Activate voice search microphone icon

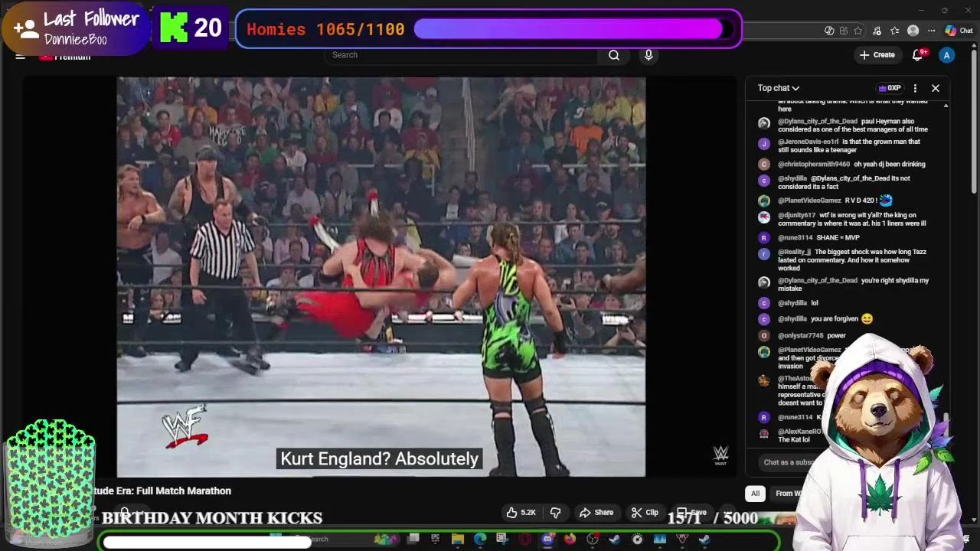pos(648,55)
